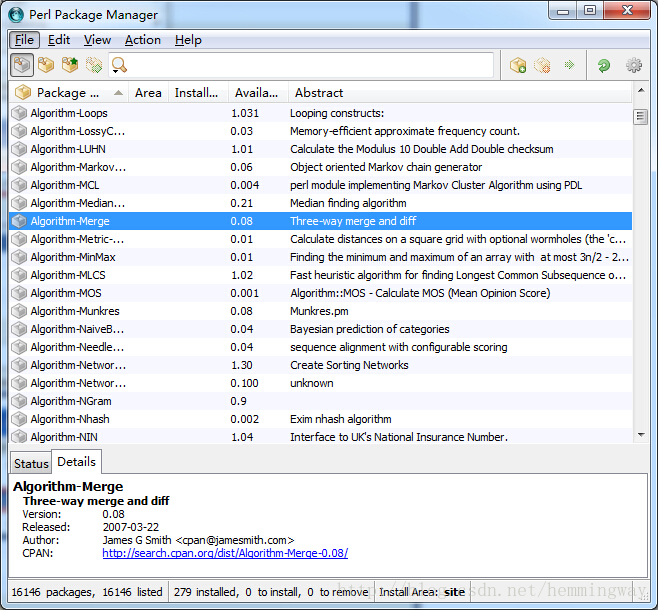This screenshot has width=658, height=610.
Task: Click the Algorithm-Munkres package icon
Action: [x=19, y=311]
